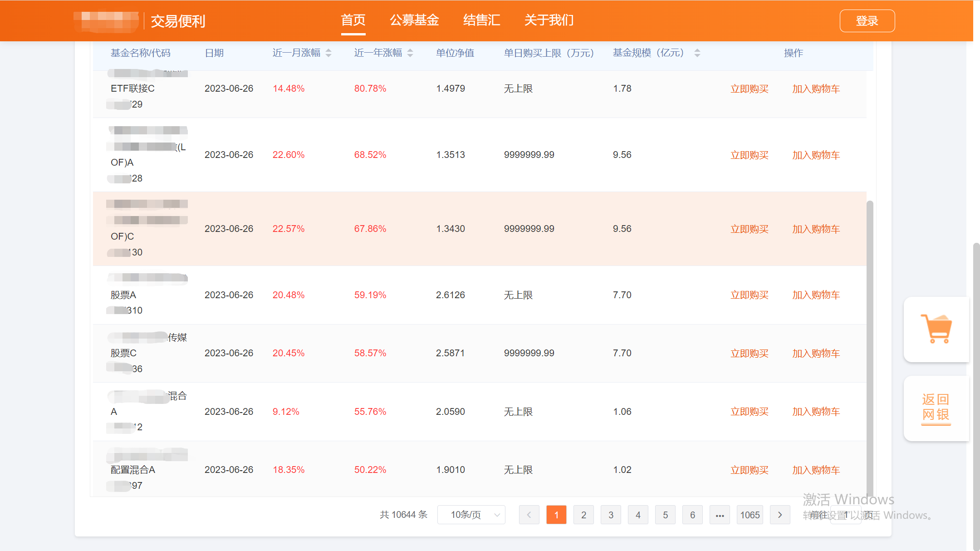Click OF)C fund name text
The height and width of the screenshot is (551, 980).
(122, 236)
